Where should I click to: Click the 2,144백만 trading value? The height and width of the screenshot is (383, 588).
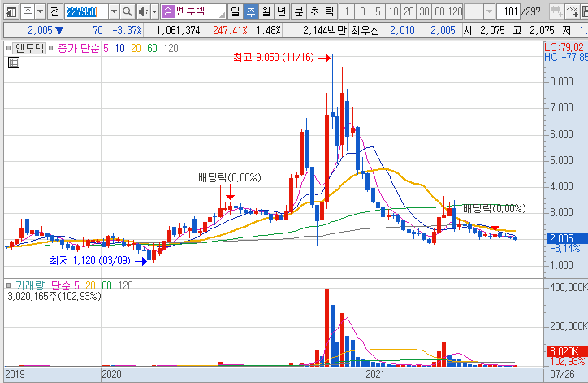324,30
